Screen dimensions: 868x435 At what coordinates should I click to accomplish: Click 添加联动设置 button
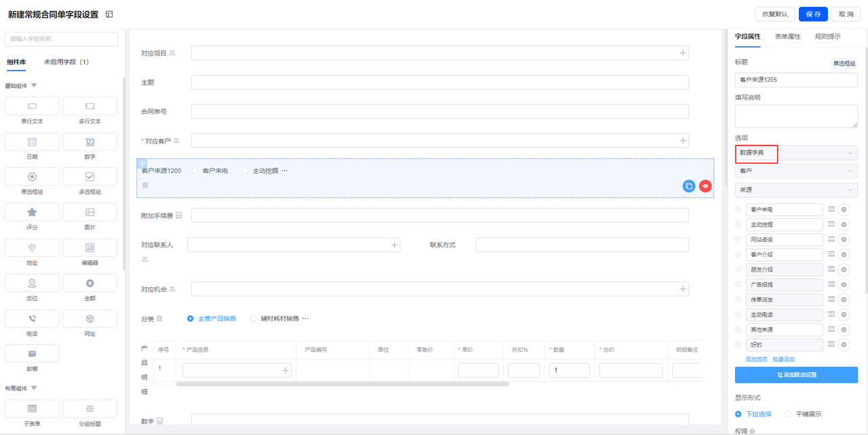coord(796,375)
